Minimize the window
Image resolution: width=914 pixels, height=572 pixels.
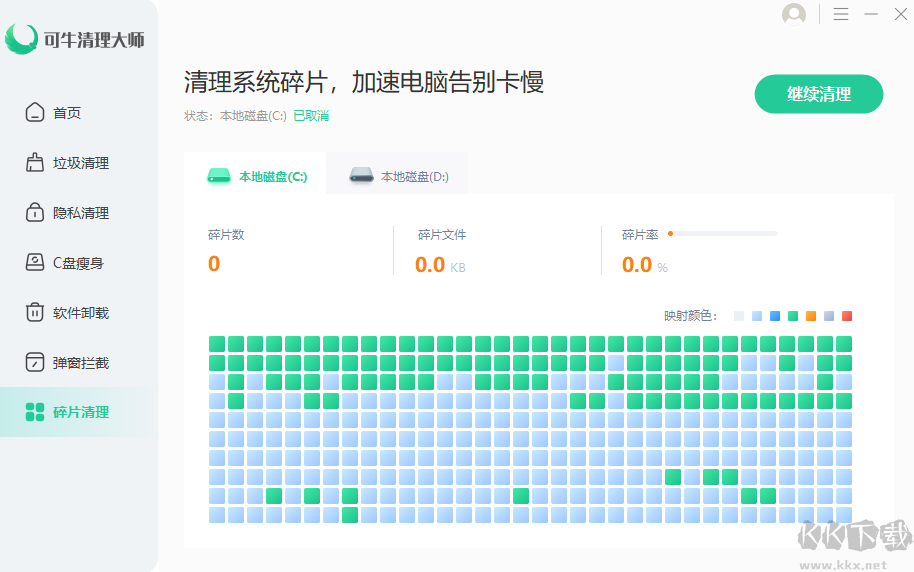871,14
